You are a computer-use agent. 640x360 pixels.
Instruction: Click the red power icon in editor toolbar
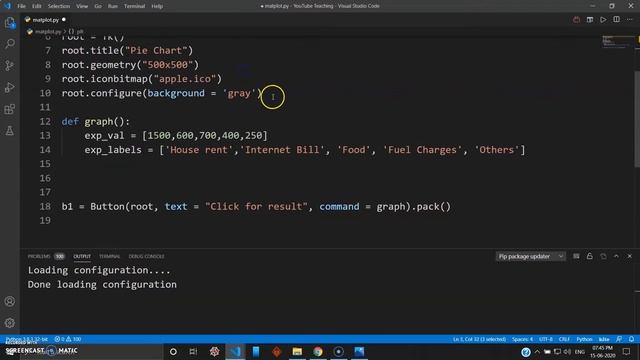pos(576,20)
